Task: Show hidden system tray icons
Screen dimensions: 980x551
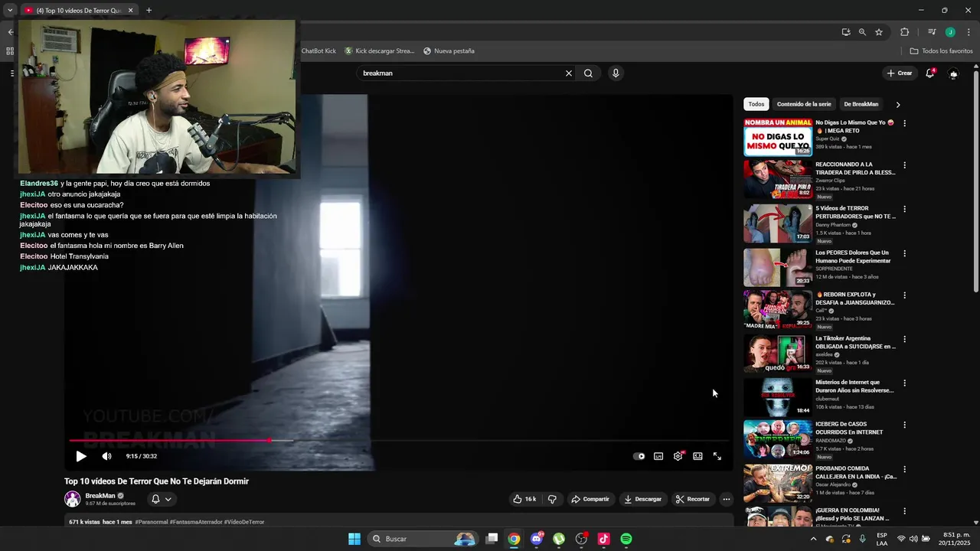Action: click(813, 539)
